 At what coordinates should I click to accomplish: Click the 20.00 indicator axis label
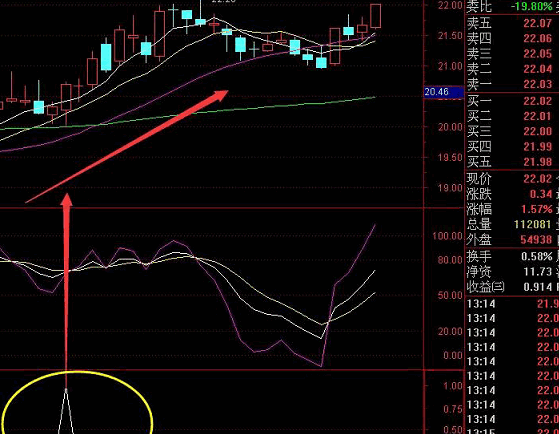[450, 332]
